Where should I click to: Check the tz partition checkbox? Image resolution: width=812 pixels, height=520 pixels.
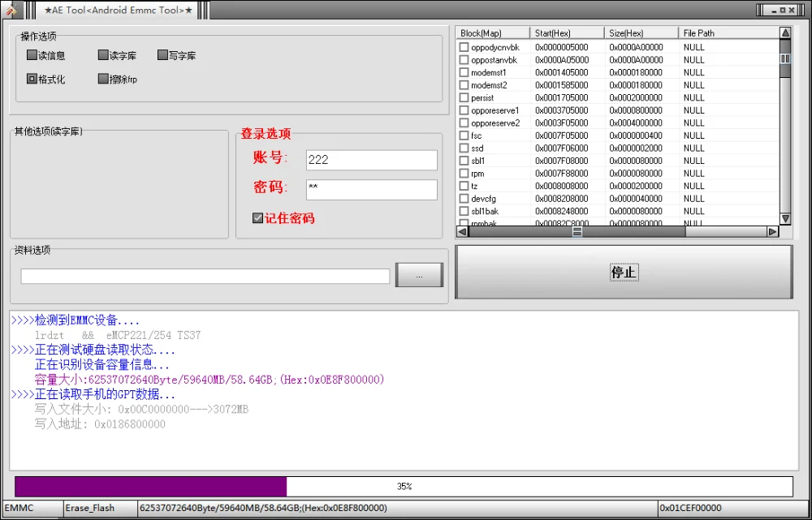pyautogui.click(x=464, y=186)
